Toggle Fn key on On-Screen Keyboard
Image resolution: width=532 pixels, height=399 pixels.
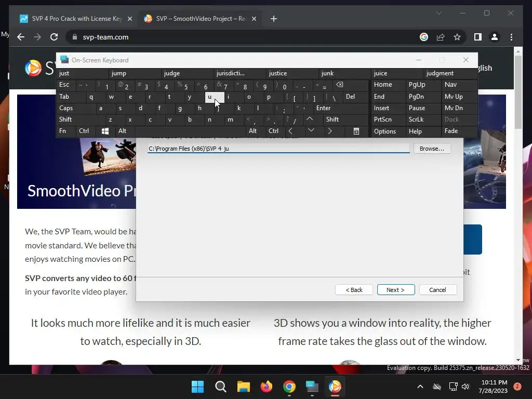click(x=66, y=131)
